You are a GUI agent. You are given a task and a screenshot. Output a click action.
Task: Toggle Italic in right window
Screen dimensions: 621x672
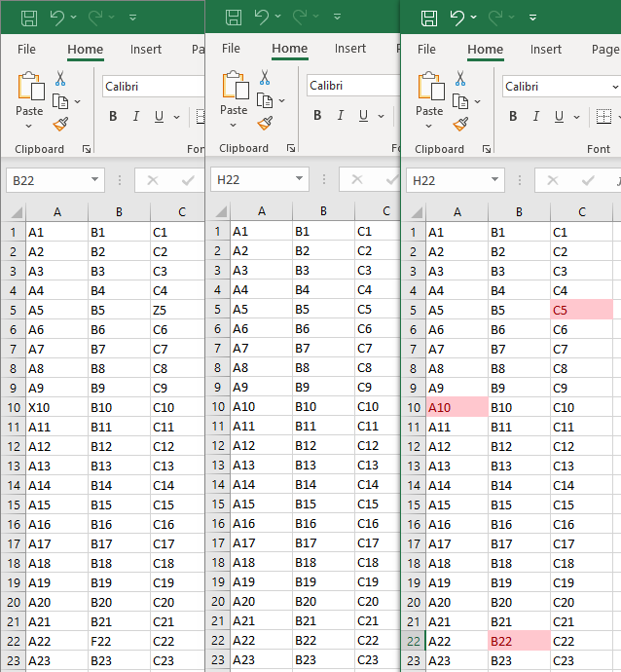(x=535, y=116)
